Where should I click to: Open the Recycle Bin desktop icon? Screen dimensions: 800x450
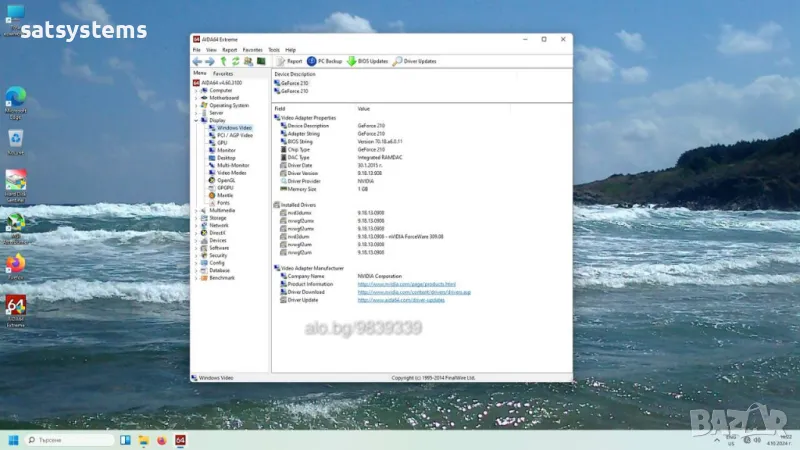[16, 140]
